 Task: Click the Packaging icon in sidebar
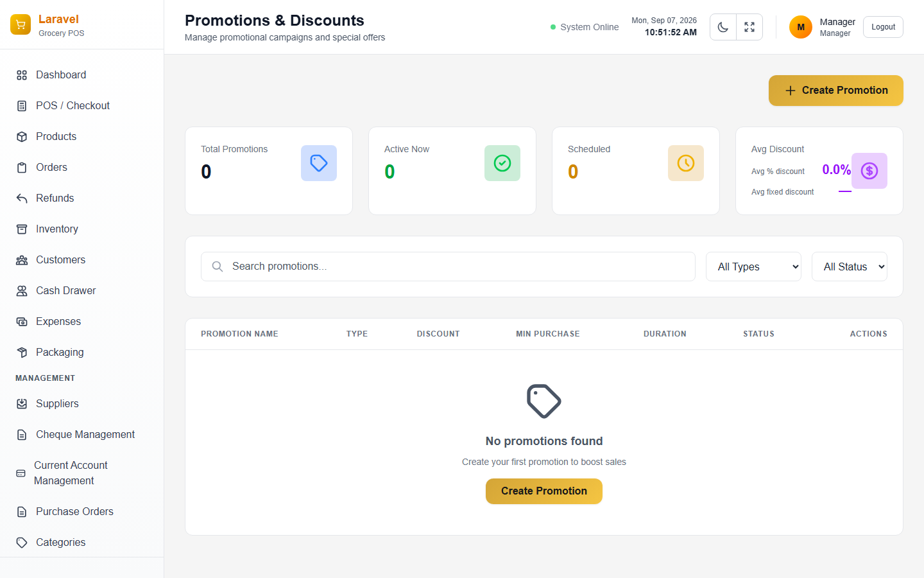22,353
